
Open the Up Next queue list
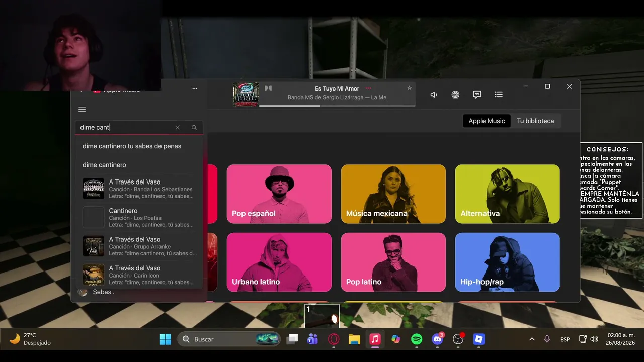[x=499, y=95]
